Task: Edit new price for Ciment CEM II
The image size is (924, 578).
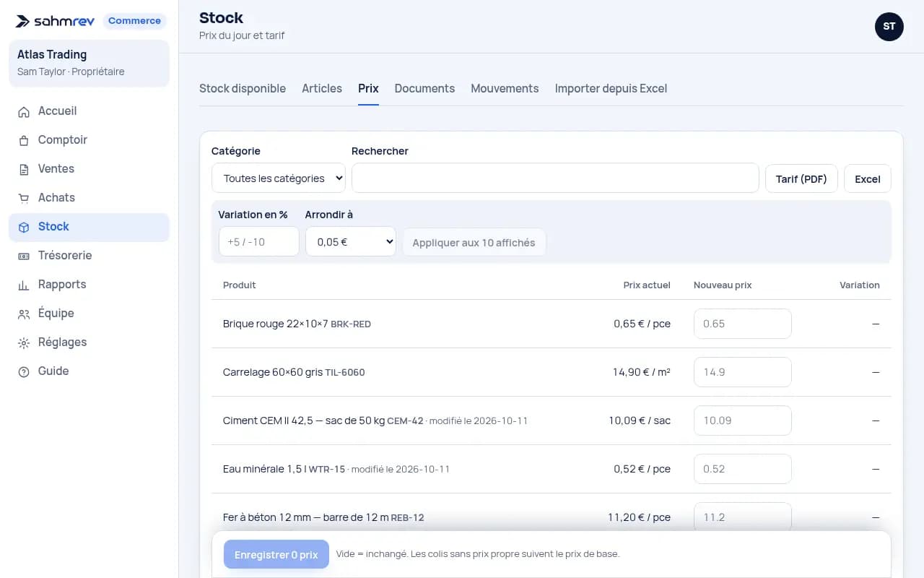Action: [743, 420]
